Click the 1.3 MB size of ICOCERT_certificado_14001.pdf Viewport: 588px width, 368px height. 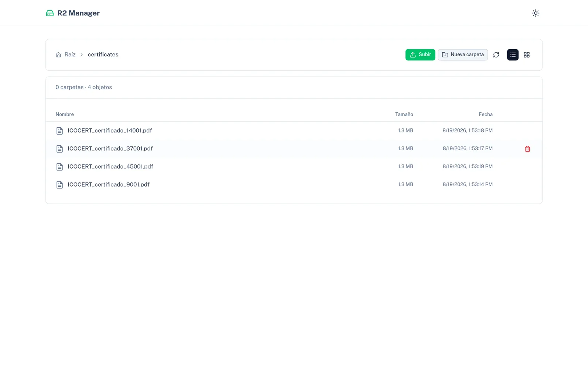coord(405,131)
